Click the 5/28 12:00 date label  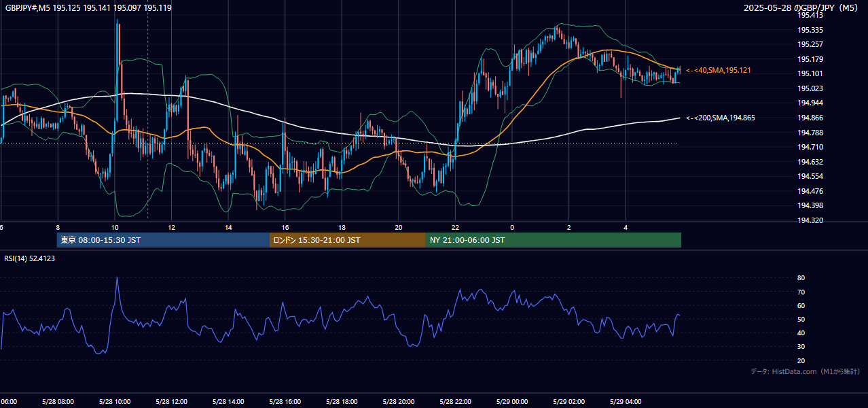[171, 402]
